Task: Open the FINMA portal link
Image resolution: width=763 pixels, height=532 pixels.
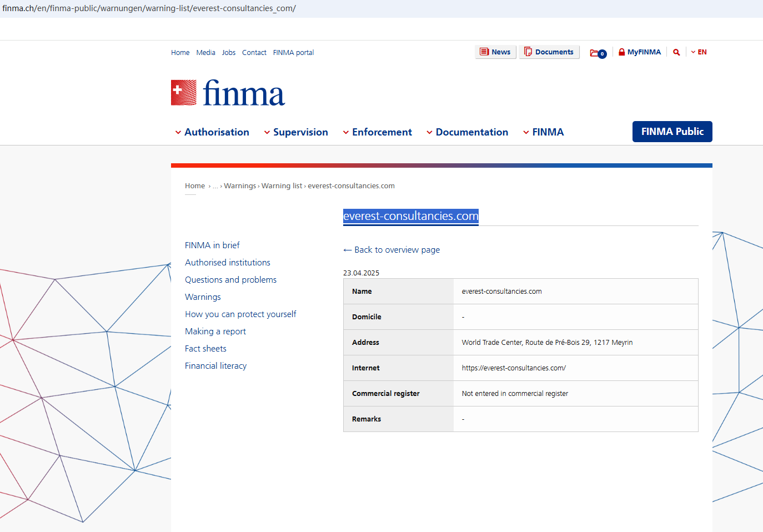Action: coord(294,53)
